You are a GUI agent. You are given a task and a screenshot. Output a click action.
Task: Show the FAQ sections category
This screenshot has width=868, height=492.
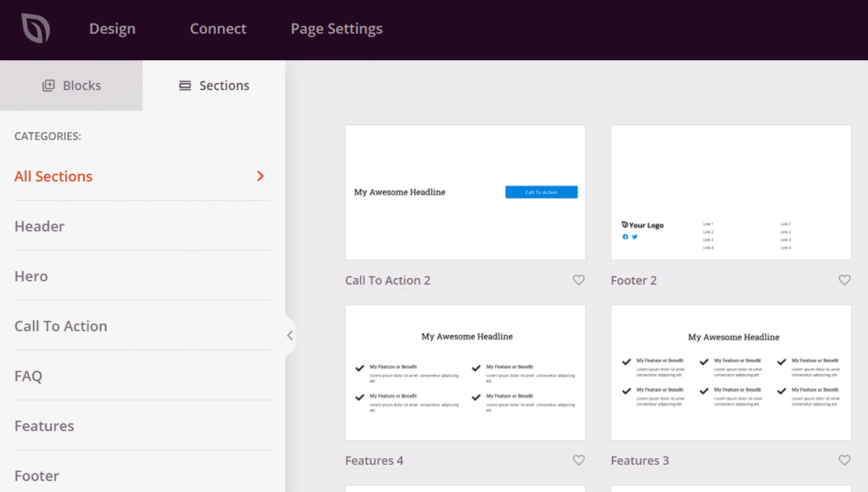(x=28, y=377)
